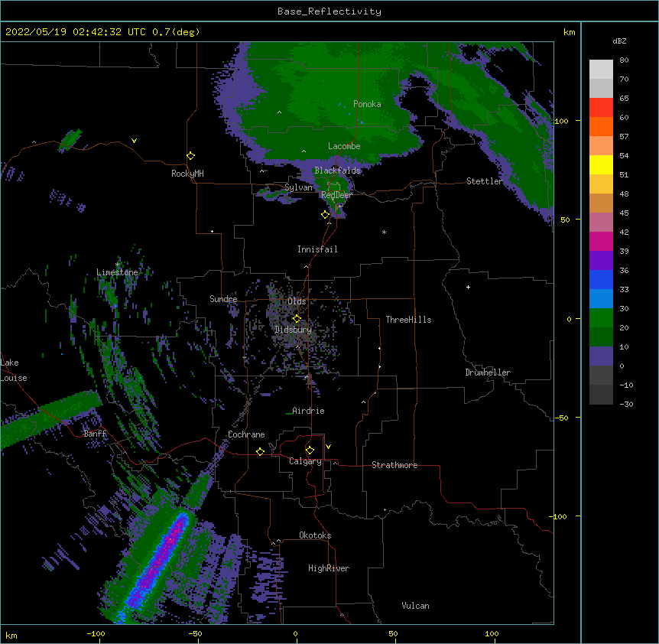
Task: Select the slate purple 10 dBZ legend swatch
Action: pyautogui.click(x=601, y=356)
